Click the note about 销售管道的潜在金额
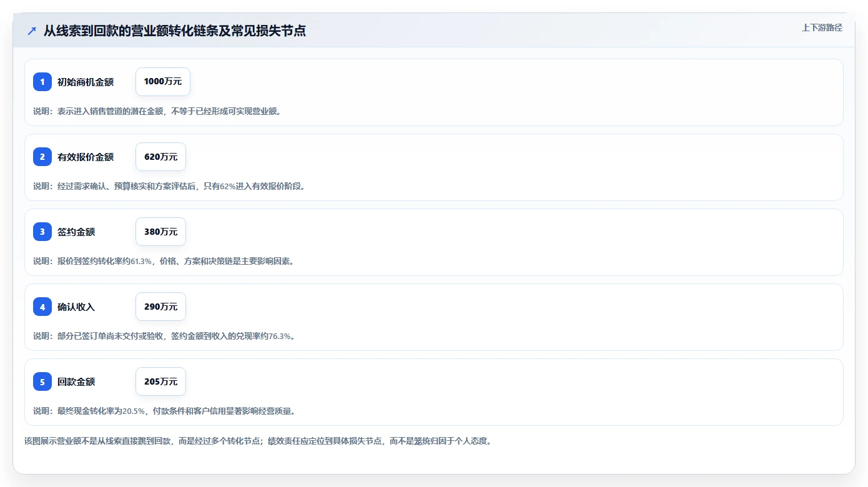 click(x=158, y=111)
